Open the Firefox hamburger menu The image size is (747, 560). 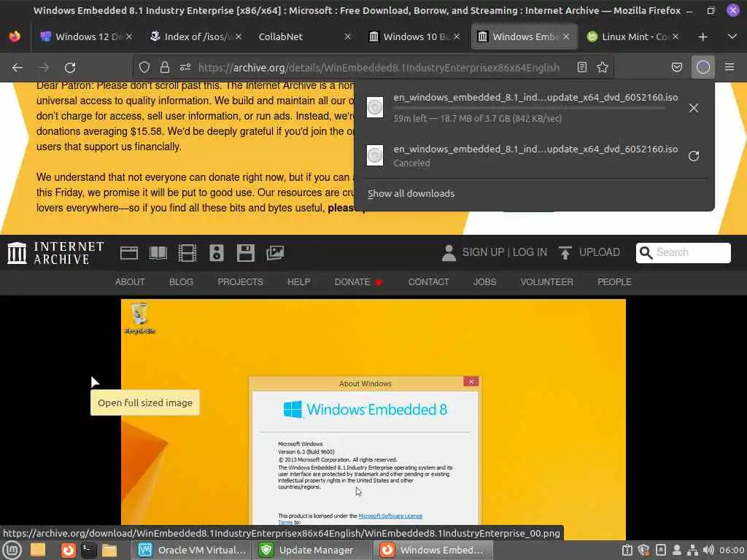[x=729, y=68]
